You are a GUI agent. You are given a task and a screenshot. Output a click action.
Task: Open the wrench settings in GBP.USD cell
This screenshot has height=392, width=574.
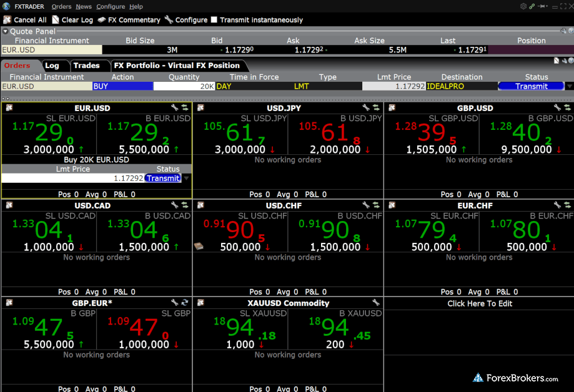(x=557, y=107)
